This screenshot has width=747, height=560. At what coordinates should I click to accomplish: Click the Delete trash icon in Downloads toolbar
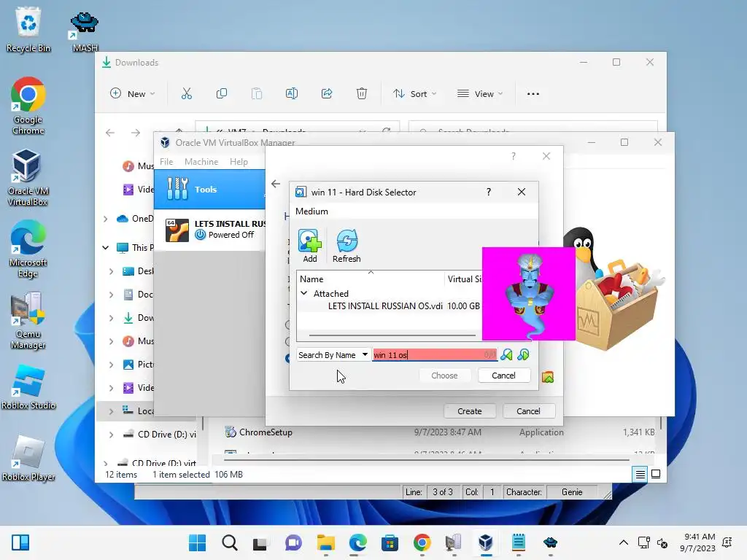(362, 94)
